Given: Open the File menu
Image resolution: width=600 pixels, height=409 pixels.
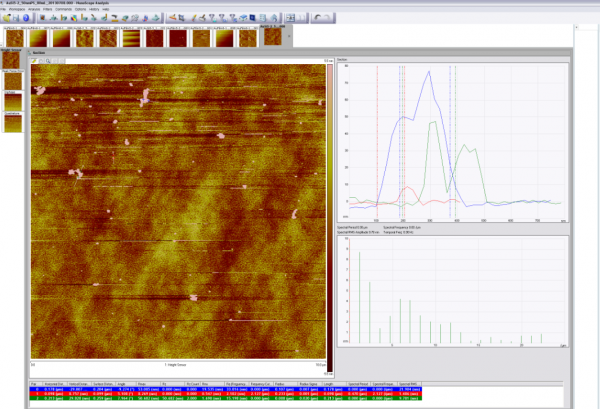Looking at the screenshot, I should pos(4,8).
